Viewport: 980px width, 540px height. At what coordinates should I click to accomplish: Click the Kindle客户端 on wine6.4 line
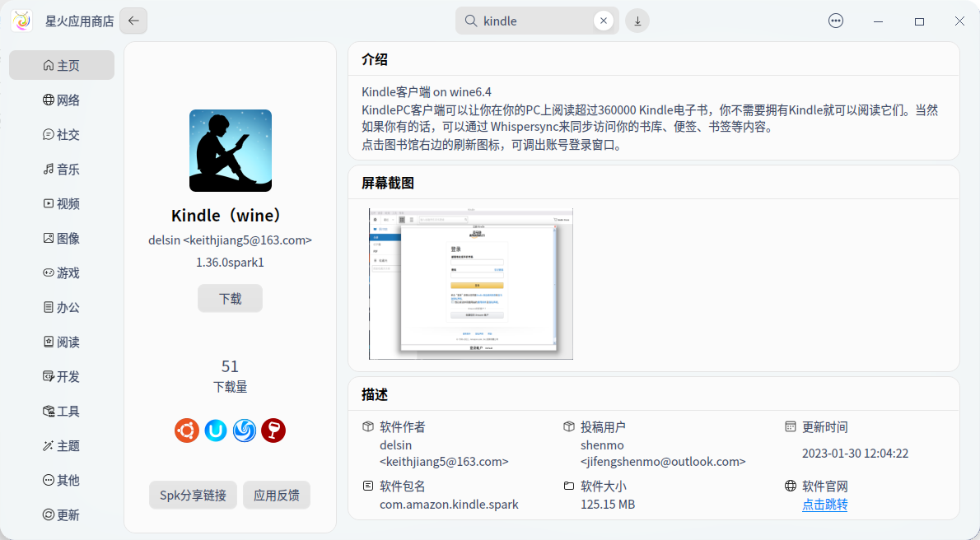427,92
